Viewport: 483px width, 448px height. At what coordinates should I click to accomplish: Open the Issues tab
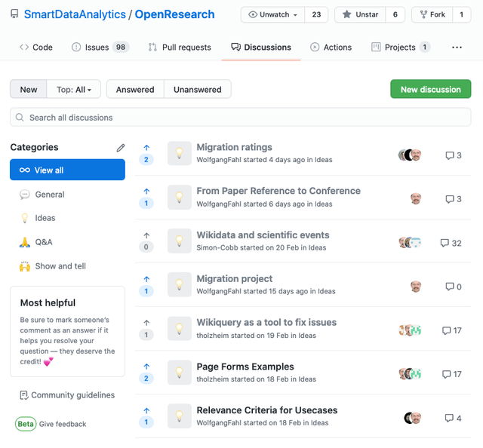[100, 48]
